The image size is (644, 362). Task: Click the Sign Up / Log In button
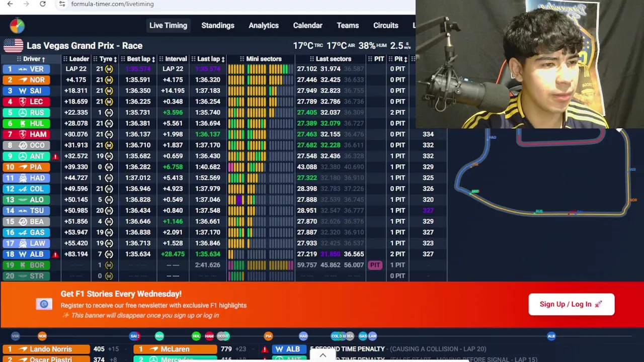click(571, 304)
